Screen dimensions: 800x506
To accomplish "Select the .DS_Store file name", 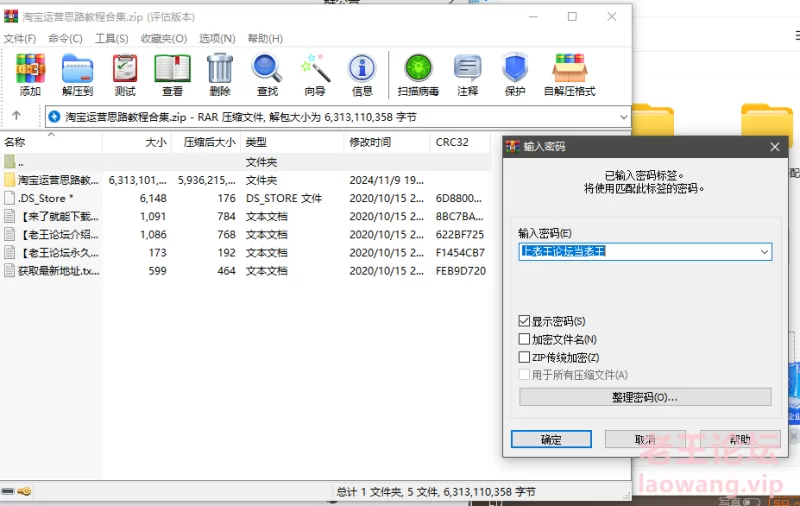I will [45, 198].
